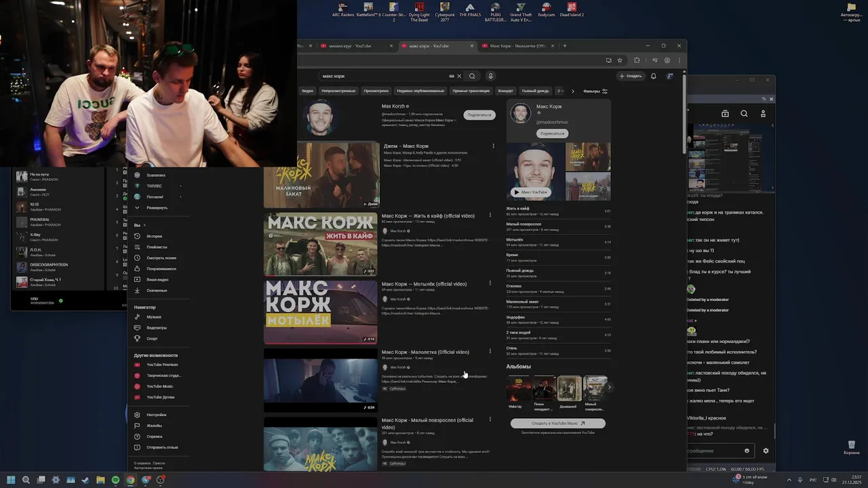Screen dimensions: 868x488
Task: Subscribe in the Макс Корж info card
Action: 552,134
